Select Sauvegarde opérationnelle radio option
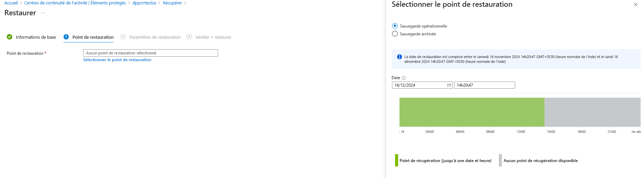 point(395,26)
